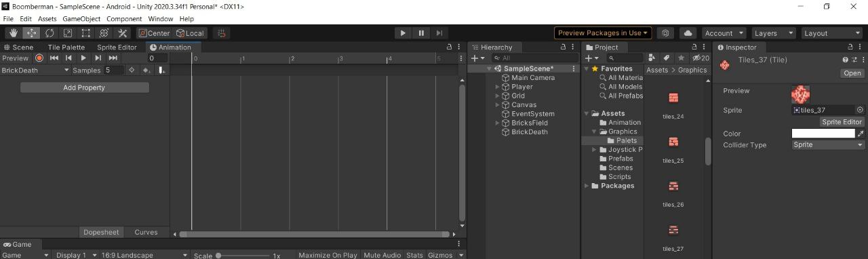Go to previous animation keyframe

point(68,58)
